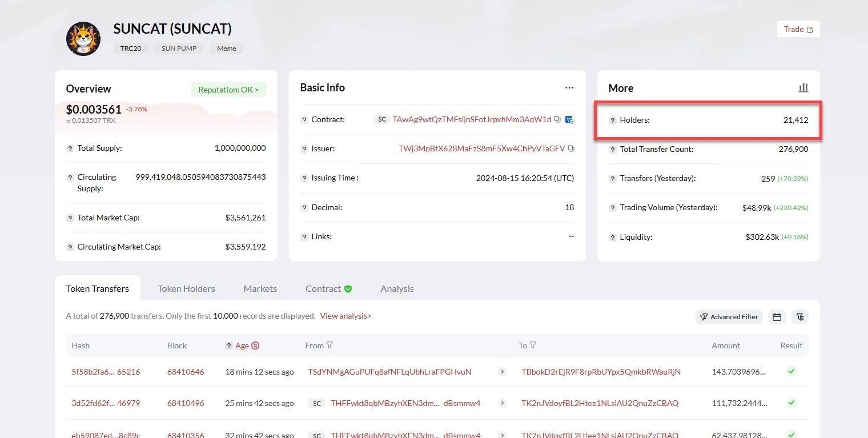Open Basic Info three-dots menu
868x438 pixels.
click(569, 87)
